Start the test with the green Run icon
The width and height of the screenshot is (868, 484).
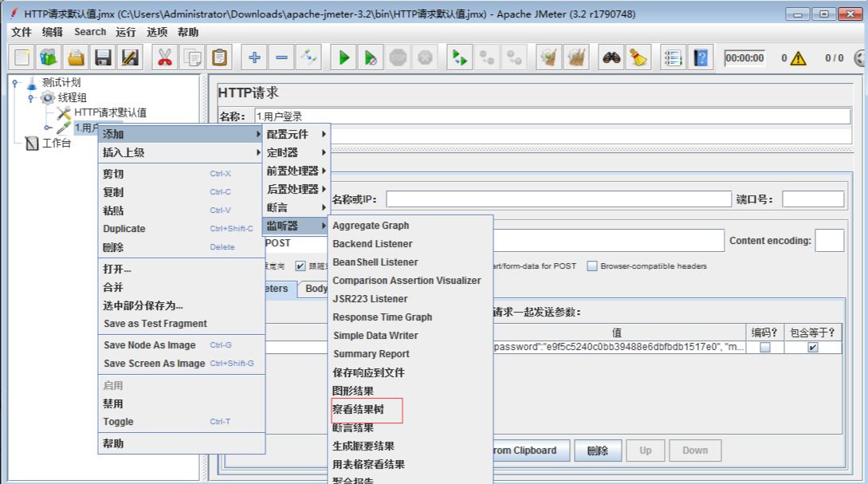(x=343, y=57)
